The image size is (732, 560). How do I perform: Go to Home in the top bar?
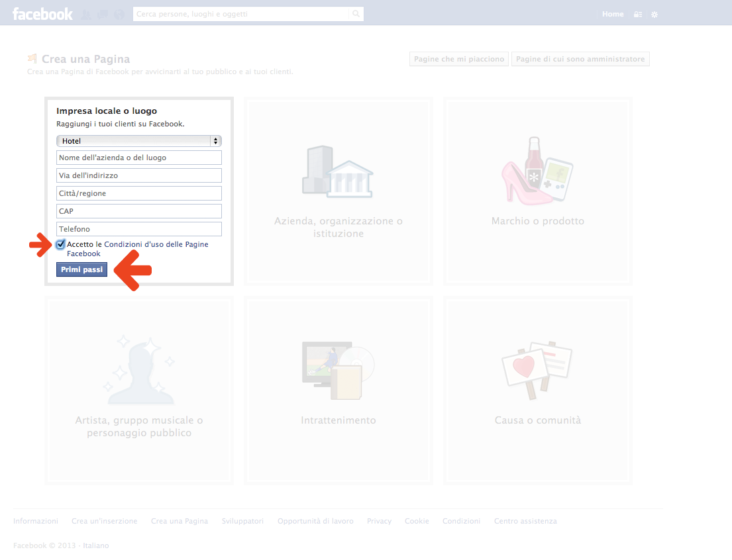pos(613,15)
